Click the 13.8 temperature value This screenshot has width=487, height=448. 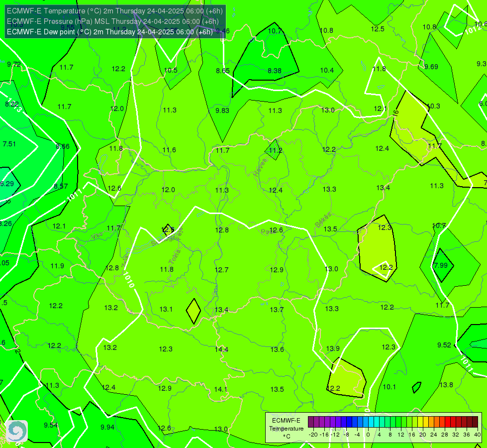pyautogui.click(x=446, y=385)
